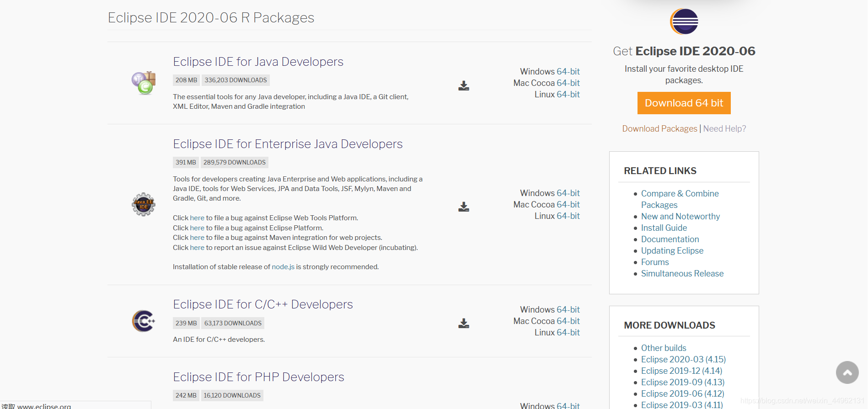The width and height of the screenshot is (868, 409).
Task: Open Install Guide link
Action: (664, 228)
